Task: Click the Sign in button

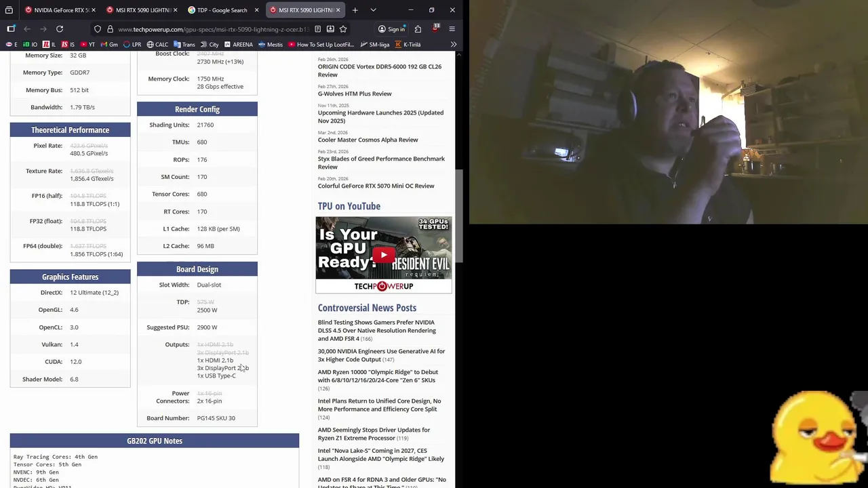Action: click(391, 29)
